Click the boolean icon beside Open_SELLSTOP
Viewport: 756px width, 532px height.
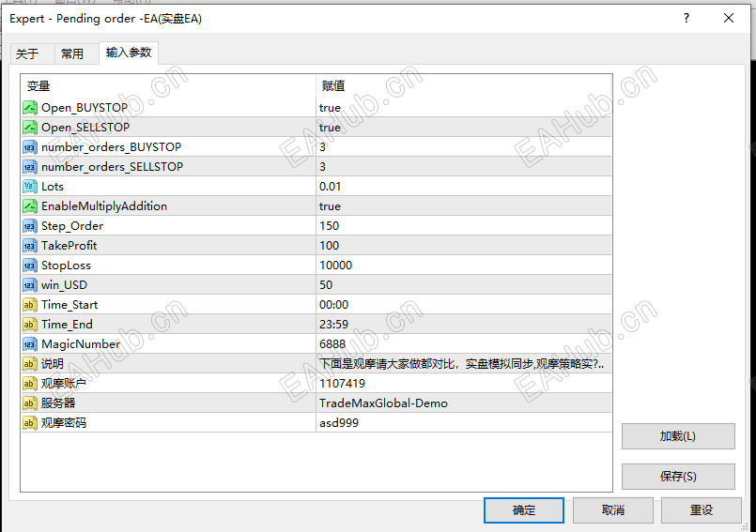coord(30,128)
